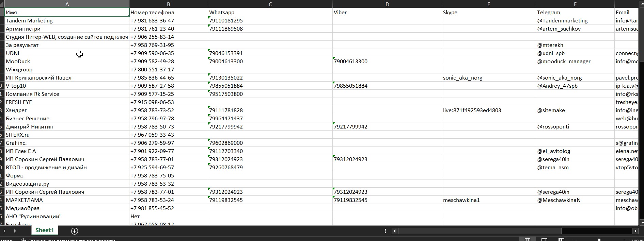Select the 'Skype' header cell
The height and width of the screenshot is (241, 644).
point(489,12)
